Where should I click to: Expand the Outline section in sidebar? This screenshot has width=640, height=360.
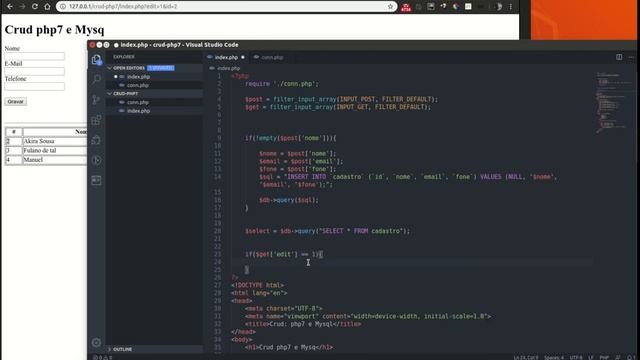click(154, 349)
